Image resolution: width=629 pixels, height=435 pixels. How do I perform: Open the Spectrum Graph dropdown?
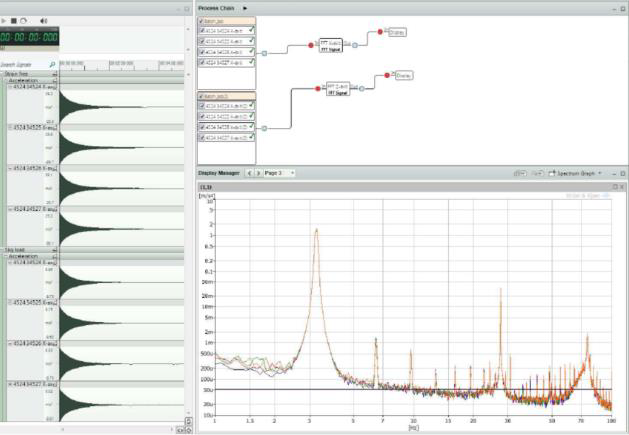click(x=575, y=173)
